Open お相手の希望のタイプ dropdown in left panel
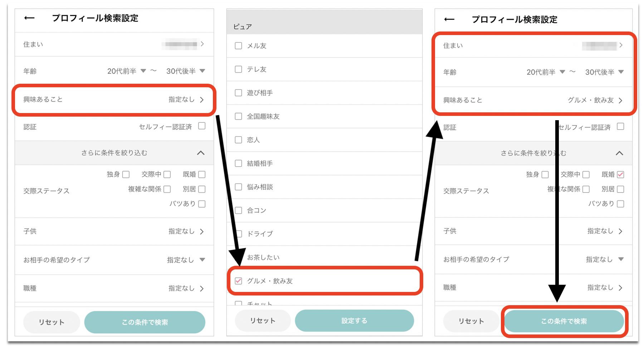Image resolution: width=644 pixels, height=347 pixels. pyautogui.click(x=202, y=260)
